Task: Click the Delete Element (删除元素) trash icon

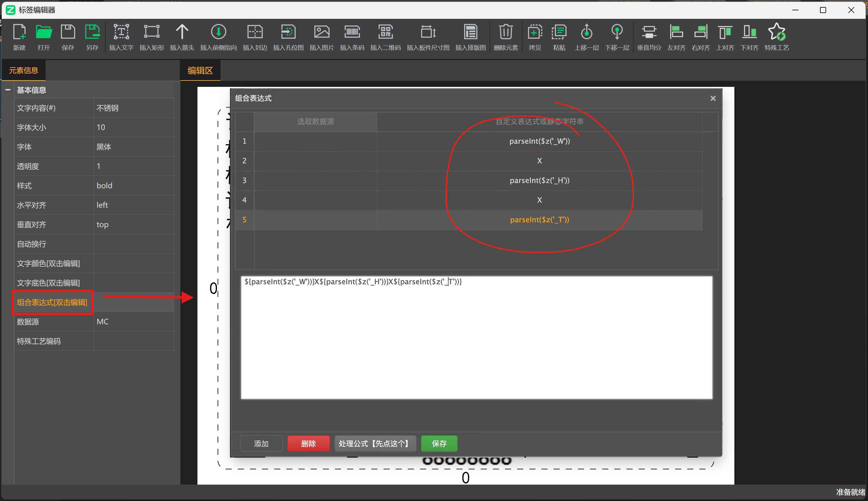Action: tap(505, 32)
